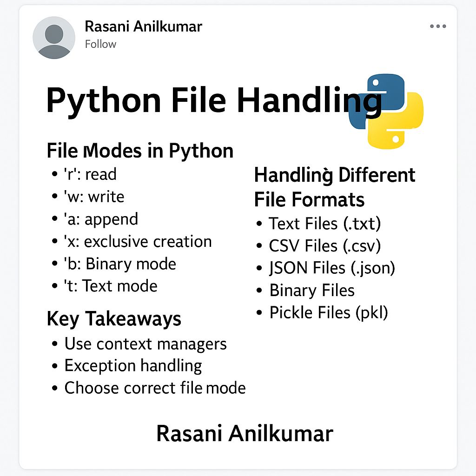Select the "exclusive creation" mode line
The image size is (476, 476).
coord(138,242)
